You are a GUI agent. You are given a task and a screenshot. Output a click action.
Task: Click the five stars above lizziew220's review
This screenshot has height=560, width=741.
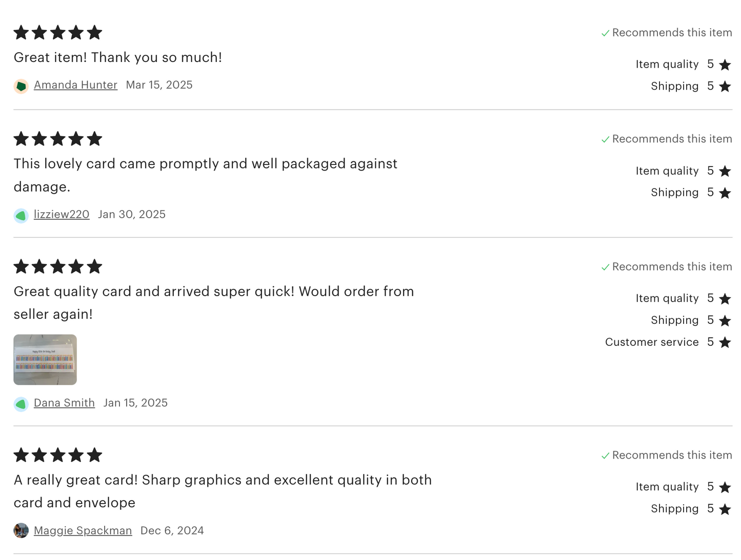pyautogui.click(x=58, y=139)
